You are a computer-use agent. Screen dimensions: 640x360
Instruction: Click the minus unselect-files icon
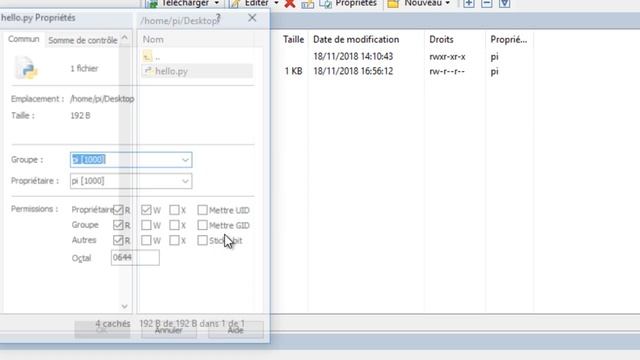click(x=487, y=3)
